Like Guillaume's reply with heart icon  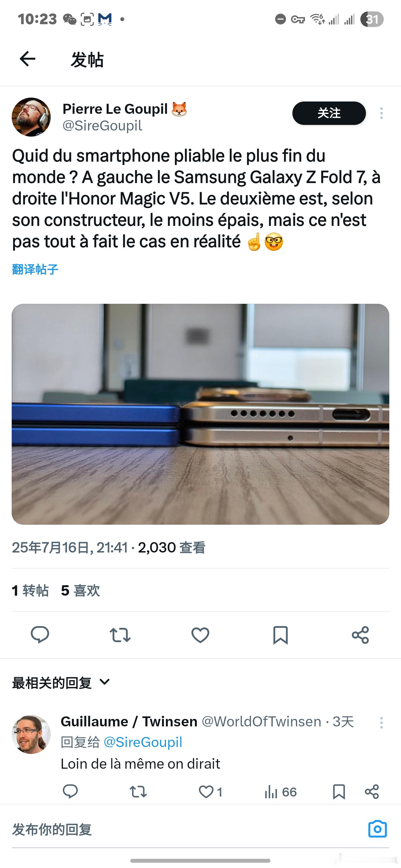[x=211, y=792]
